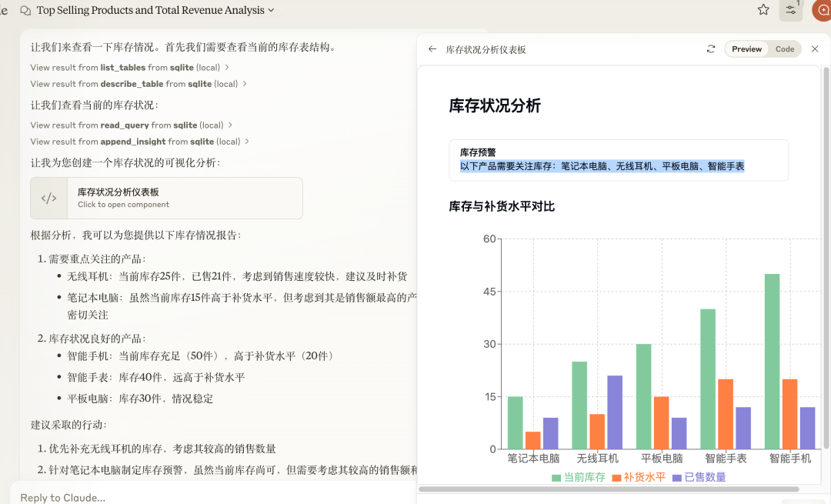Viewport: 831px width, 504px height.
Task: Close the artifact panel with the X icon
Action: coord(815,48)
